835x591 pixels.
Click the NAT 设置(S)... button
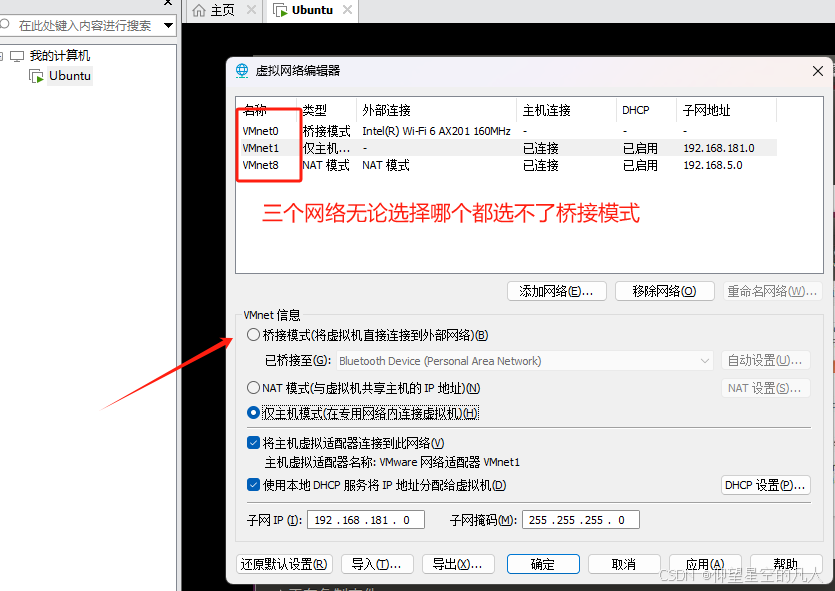click(x=765, y=388)
